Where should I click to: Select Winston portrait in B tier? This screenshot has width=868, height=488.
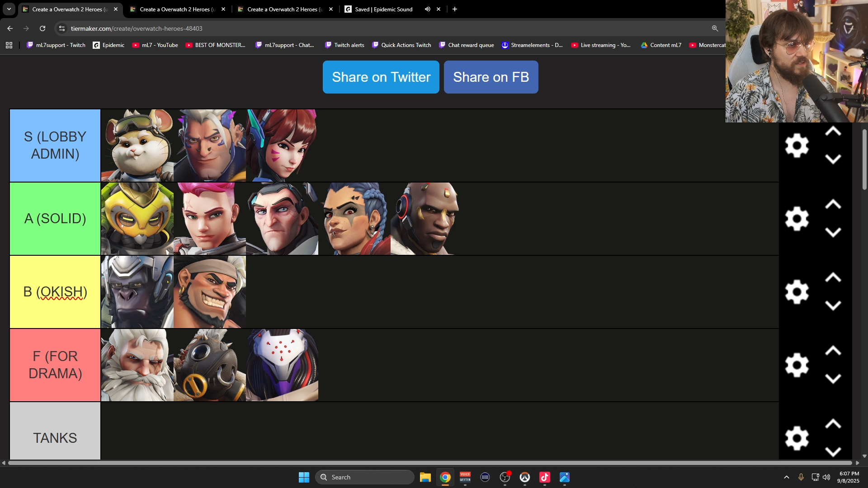coord(137,292)
